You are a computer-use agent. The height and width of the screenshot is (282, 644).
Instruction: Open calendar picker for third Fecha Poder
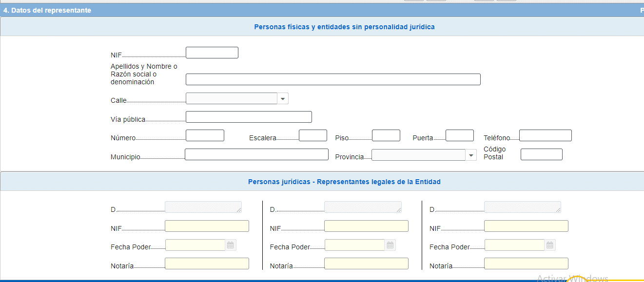pyautogui.click(x=549, y=245)
